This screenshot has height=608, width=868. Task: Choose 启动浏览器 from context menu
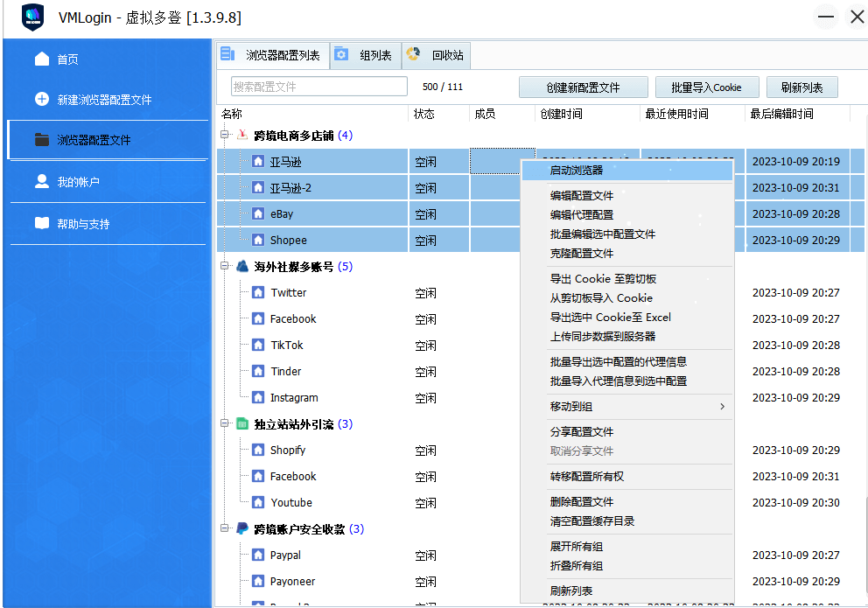(x=627, y=171)
